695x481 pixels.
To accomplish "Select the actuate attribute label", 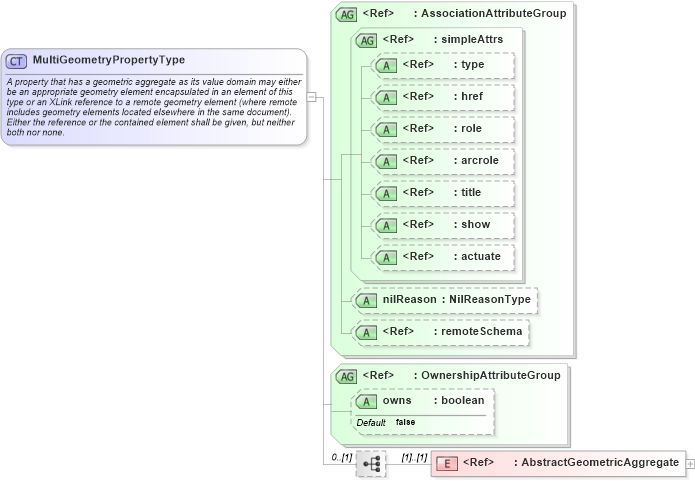I will coord(481,256).
